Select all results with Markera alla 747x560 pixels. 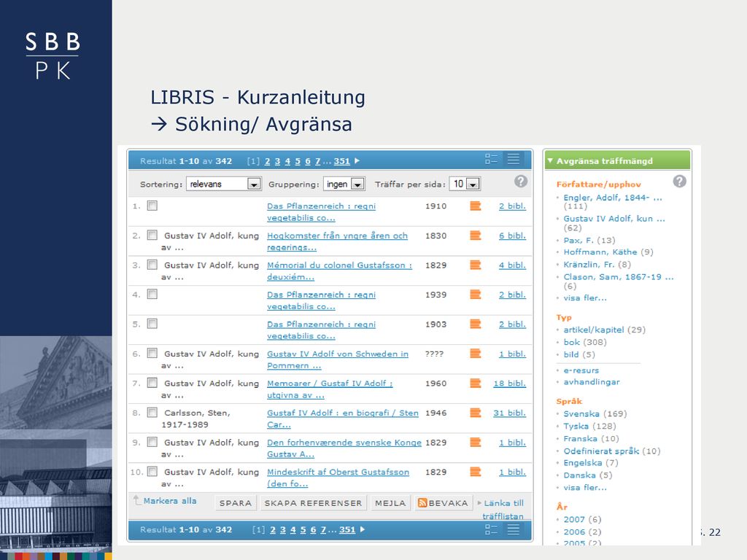[169, 501]
